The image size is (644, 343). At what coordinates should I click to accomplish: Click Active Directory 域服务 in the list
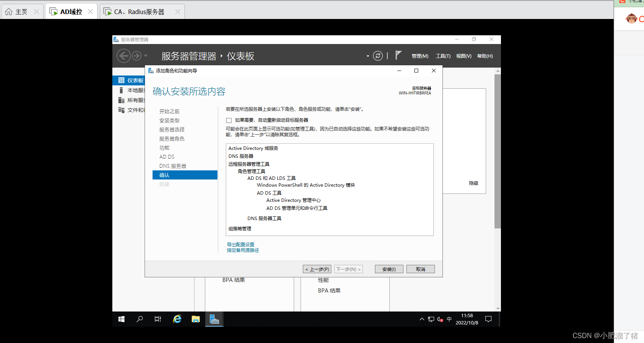[253, 148]
